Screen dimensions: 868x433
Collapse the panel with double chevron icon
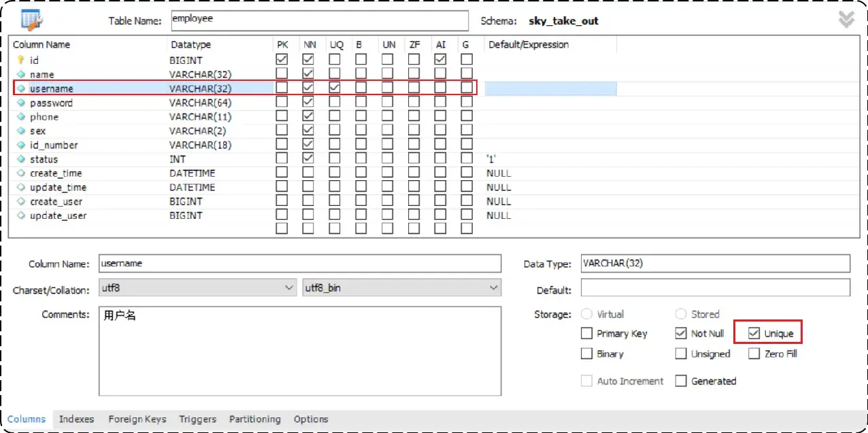(x=846, y=20)
